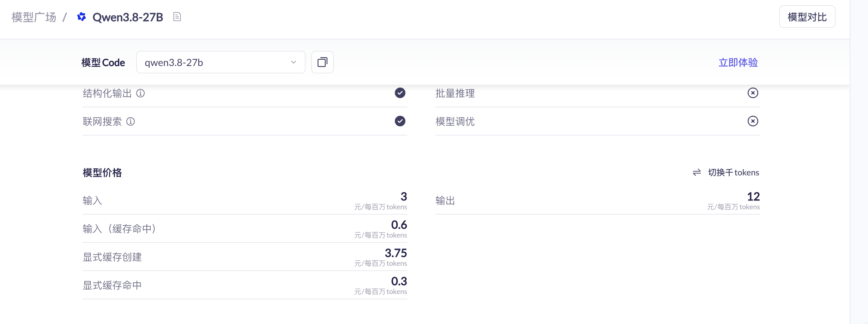Image resolution: width=868 pixels, height=324 pixels.
Task: Click the cached input price 0.6
Action: tap(399, 224)
